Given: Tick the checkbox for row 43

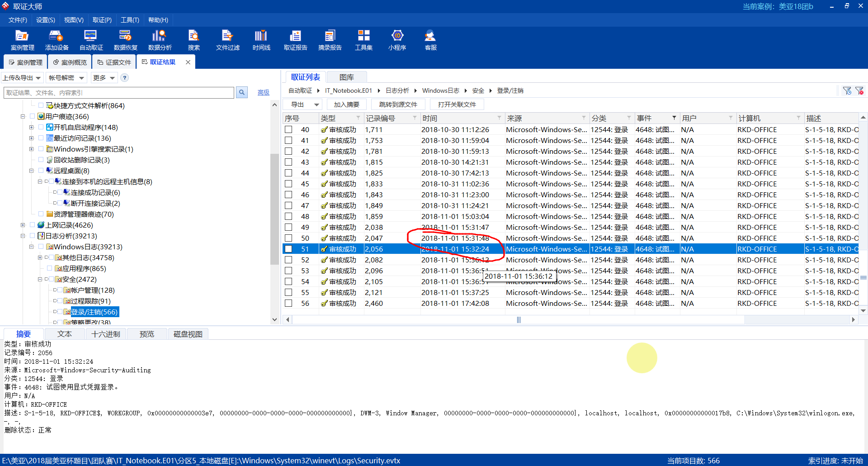Looking at the screenshot, I should point(288,162).
